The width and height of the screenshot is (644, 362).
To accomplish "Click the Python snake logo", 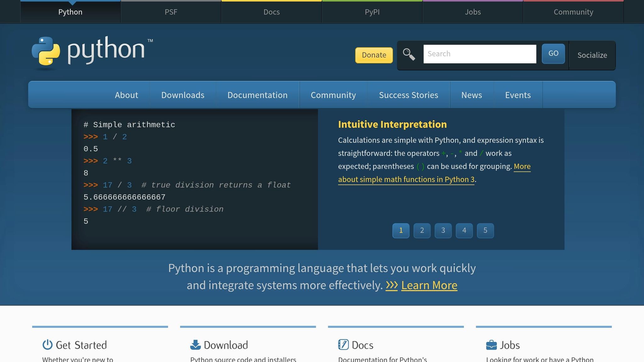I will coord(46,51).
